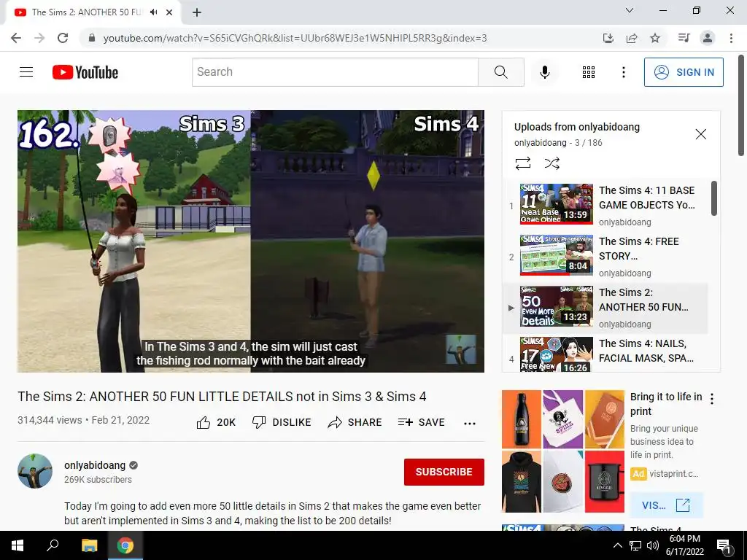This screenshot has height=560, width=747.
Task: Click the 8:04 Story Progression thumbnail
Action: point(557,255)
